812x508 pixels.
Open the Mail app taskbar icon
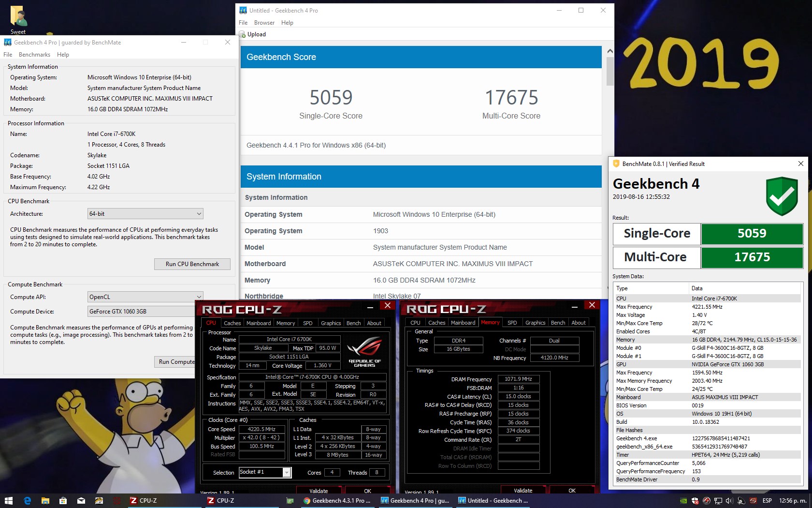pos(81,501)
